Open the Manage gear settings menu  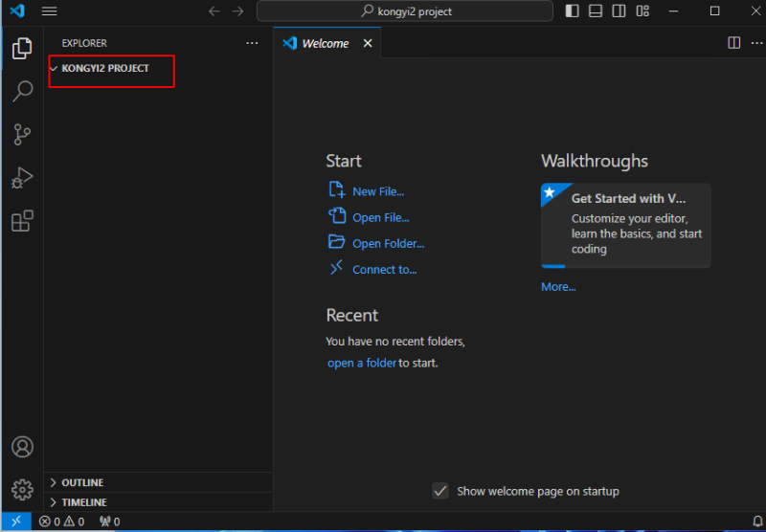pos(22,490)
